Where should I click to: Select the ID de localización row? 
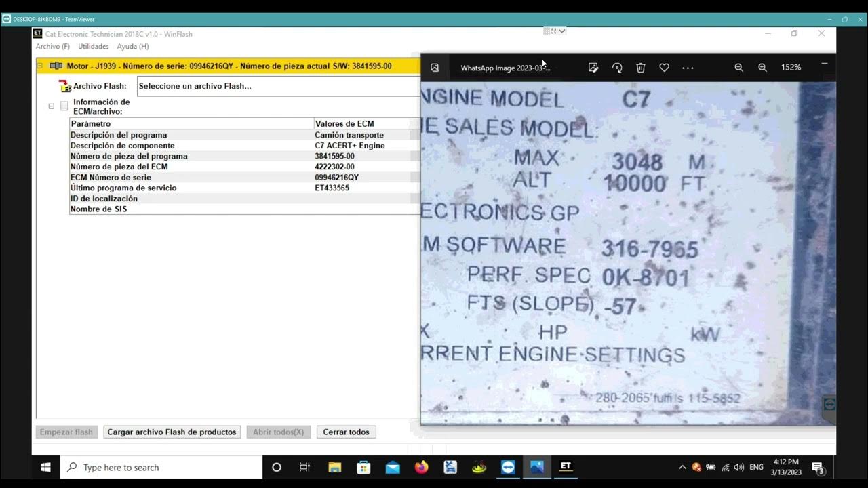[x=245, y=199]
